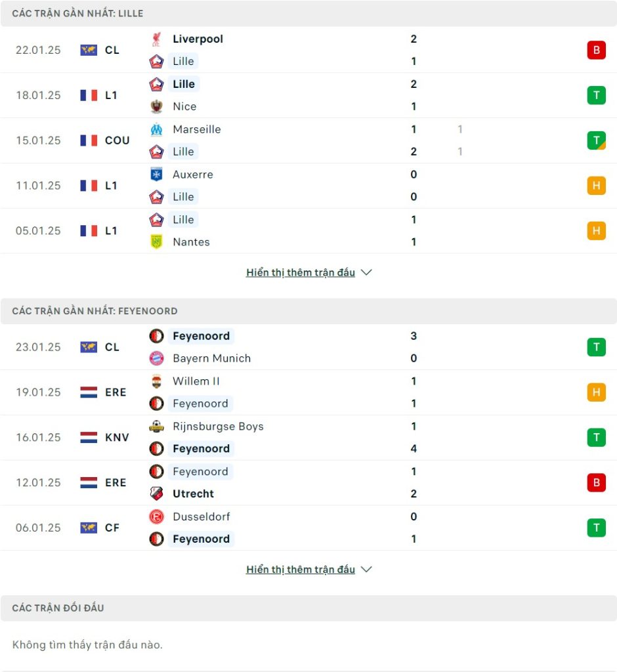Click green T badge for Feyenoord vs Bayern
Image resolution: width=617 pixels, height=672 pixels.
click(x=596, y=347)
